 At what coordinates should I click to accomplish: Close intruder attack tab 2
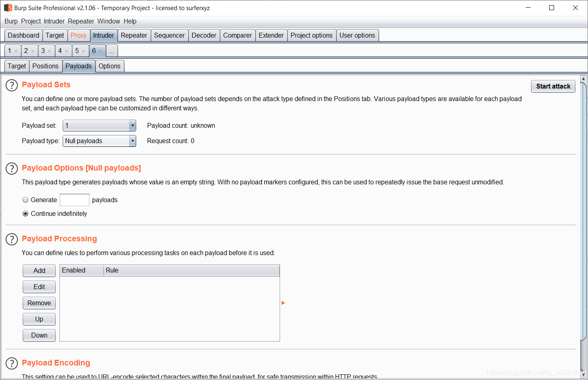(33, 51)
